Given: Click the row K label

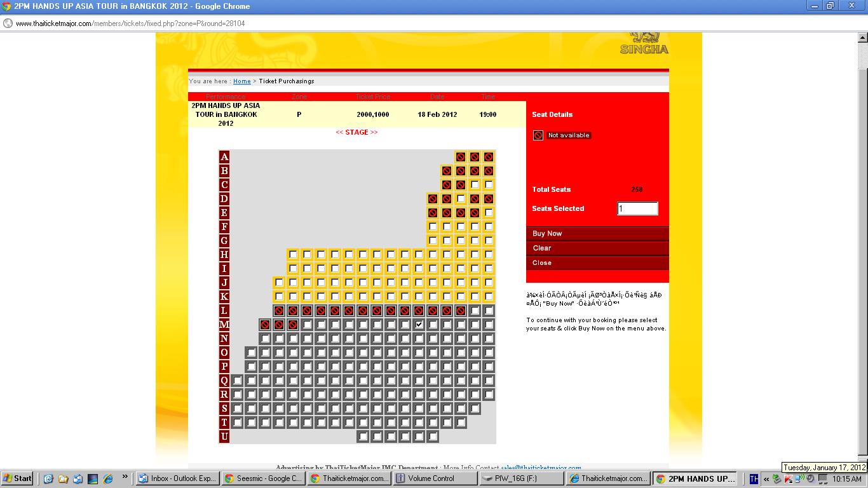Looking at the screenshot, I should pos(224,297).
